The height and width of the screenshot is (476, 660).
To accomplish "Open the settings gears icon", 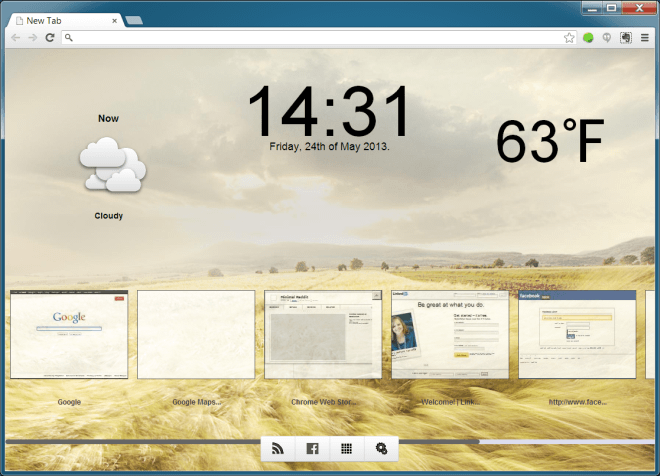I will pyautogui.click(x=381, y=449).
